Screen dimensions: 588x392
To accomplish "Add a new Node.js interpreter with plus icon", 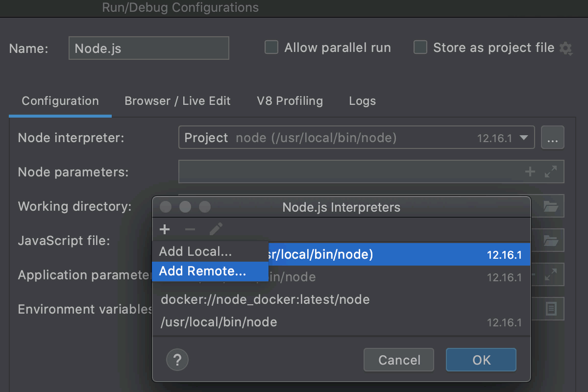I will 165,229.
